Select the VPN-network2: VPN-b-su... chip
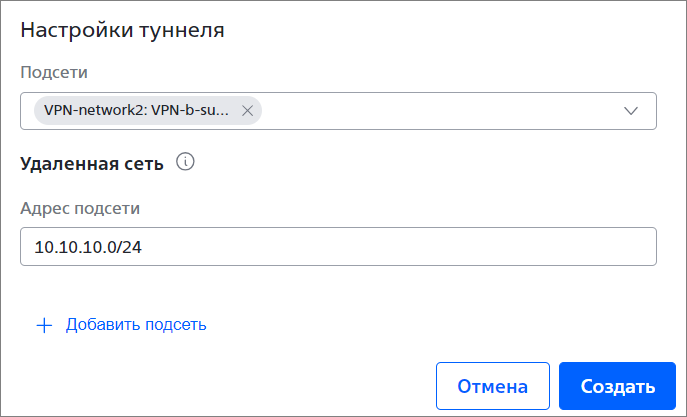 point(148,111)
